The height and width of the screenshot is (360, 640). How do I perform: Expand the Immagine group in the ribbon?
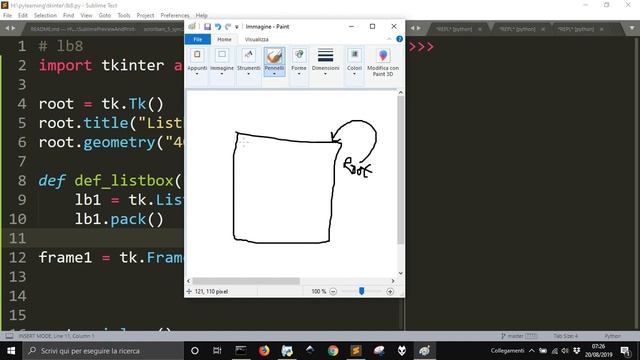[222, 62]
